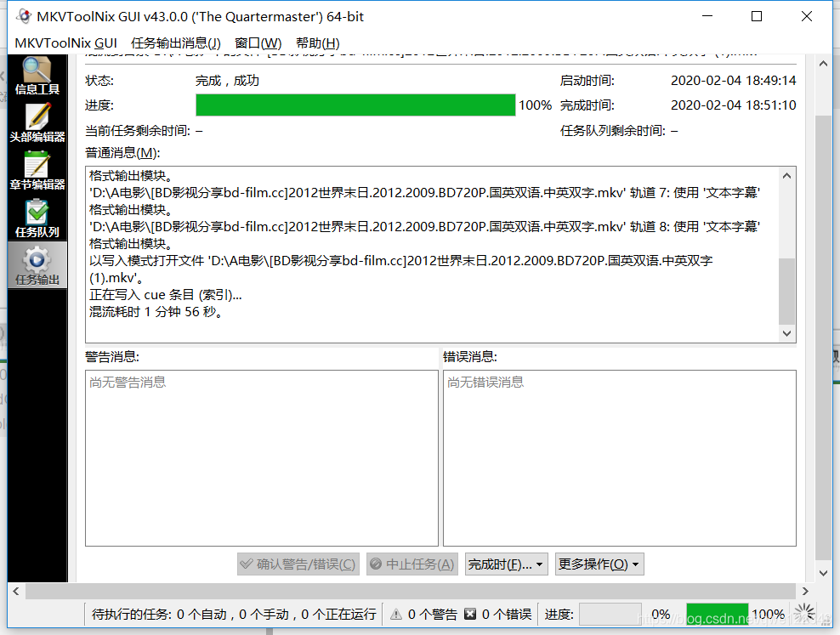Open the 信息工具 (Info tool)
The width and height of the screenshot is (840, 635).
point(37,76)
